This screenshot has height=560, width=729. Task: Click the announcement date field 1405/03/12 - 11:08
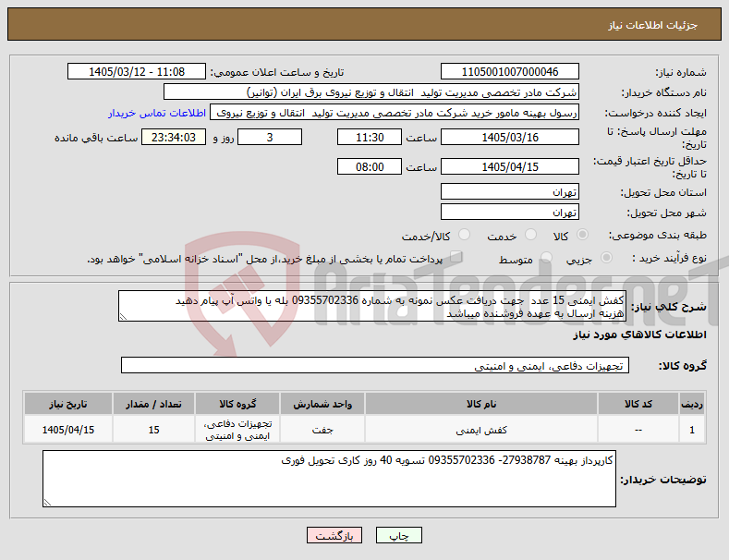click(x=137, y=72)
